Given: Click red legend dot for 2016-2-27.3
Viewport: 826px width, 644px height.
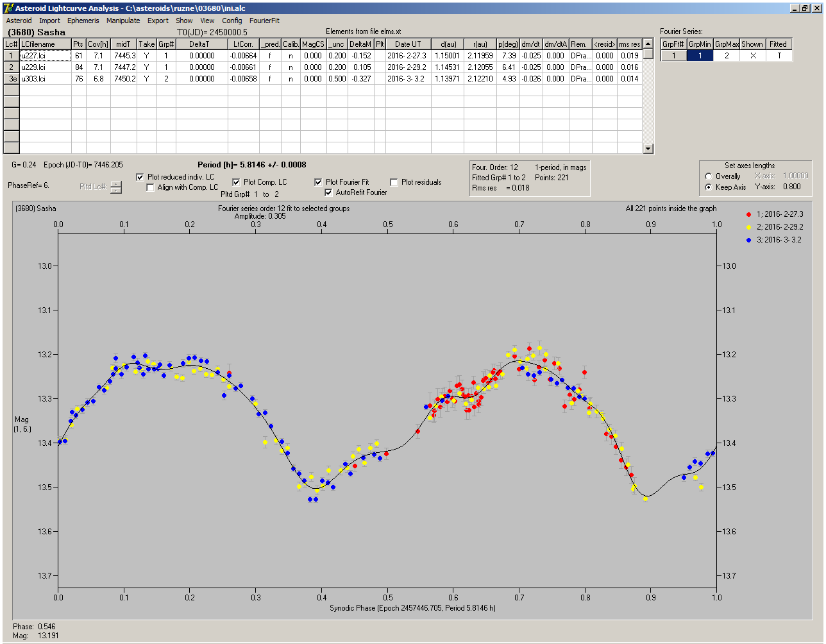Looking at the screenshot, I should point(750,214).
